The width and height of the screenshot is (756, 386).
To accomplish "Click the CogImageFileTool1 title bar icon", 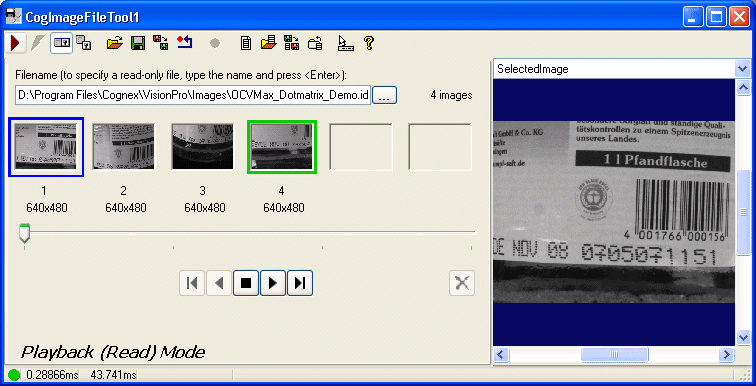I will coord(13,17).
